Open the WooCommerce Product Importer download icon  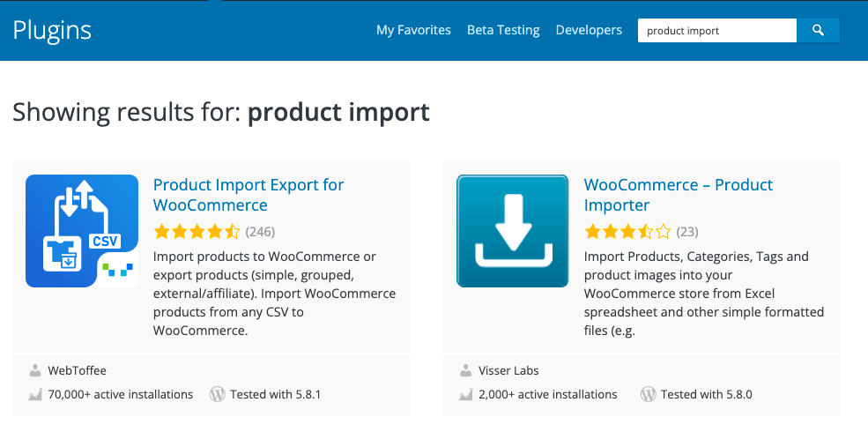(x=513, y=231)
